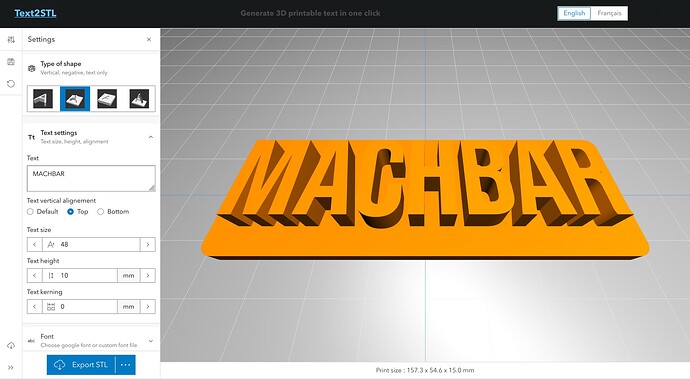Open export options three-dot menu
Screen dimensions: 690x379
click(125, 365)
